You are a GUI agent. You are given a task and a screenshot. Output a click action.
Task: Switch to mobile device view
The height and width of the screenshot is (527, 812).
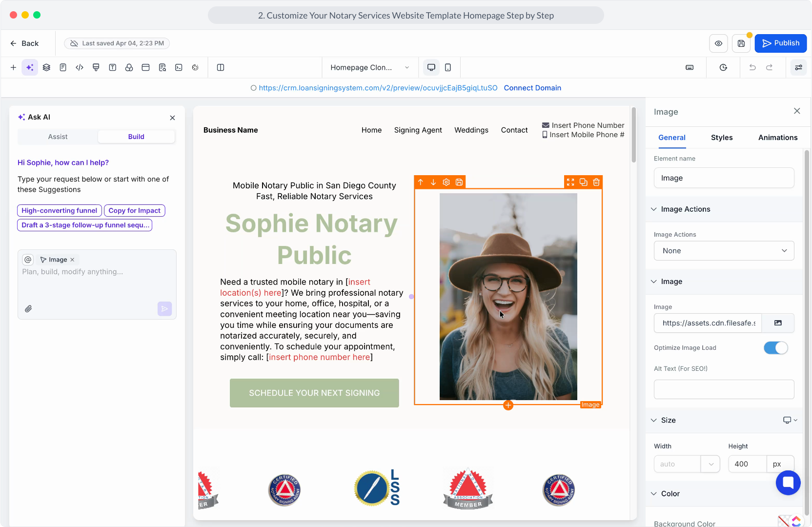pyautogui.click(x=448, y=67)
